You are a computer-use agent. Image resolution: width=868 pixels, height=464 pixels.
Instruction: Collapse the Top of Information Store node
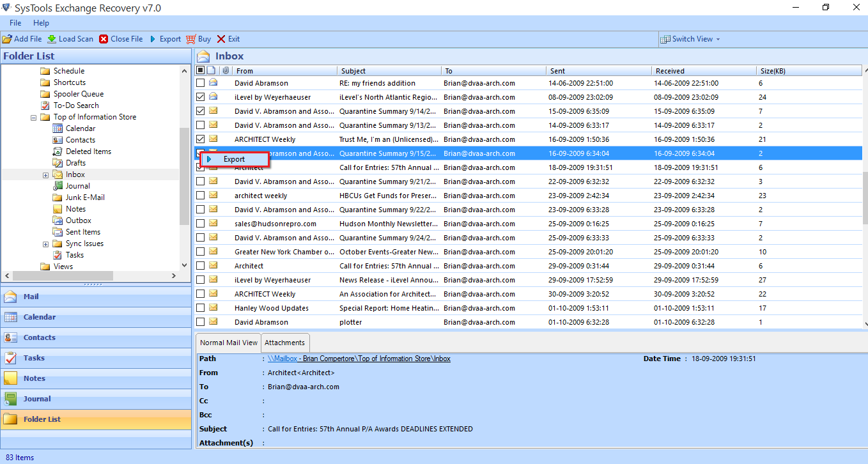click(33, 118)
